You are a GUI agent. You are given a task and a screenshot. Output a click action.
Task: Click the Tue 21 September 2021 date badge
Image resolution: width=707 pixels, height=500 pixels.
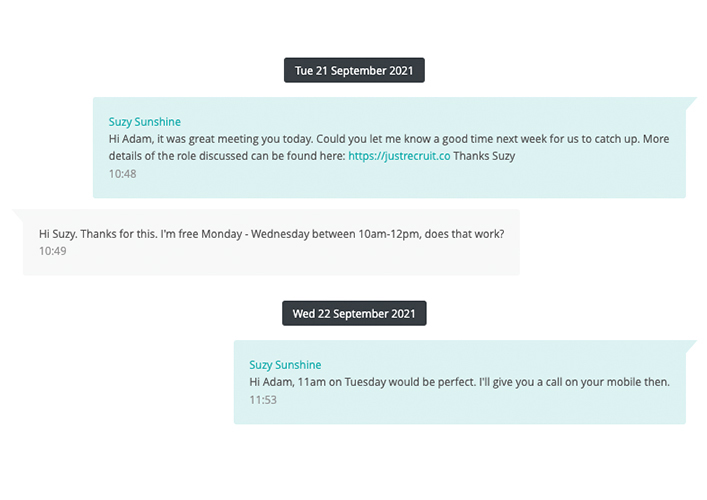pyautogui.click(x=354, y=71)
